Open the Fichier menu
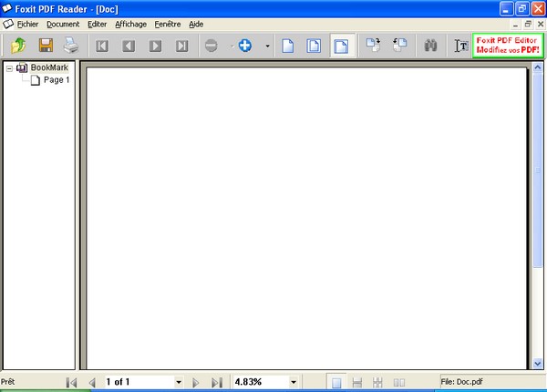Viewport: 547px width, 392px height. point(27,24)
